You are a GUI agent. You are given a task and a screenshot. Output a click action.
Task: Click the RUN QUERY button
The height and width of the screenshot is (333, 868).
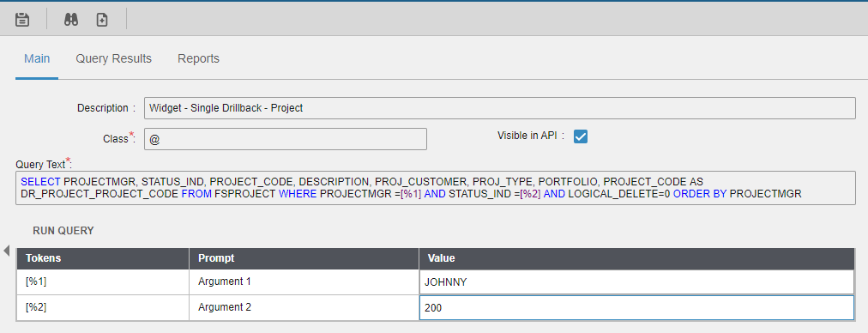click(x=63, y=231)
